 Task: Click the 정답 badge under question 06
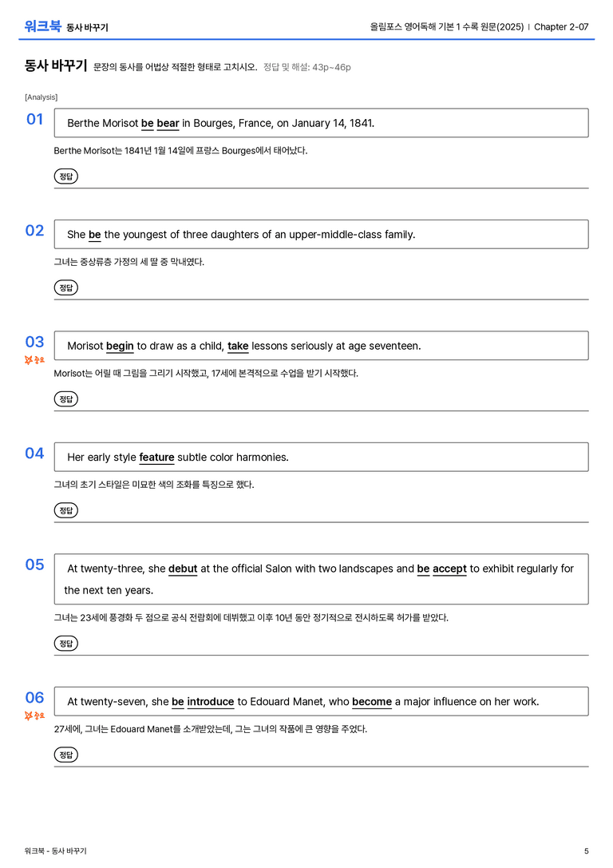coord(65,755)
